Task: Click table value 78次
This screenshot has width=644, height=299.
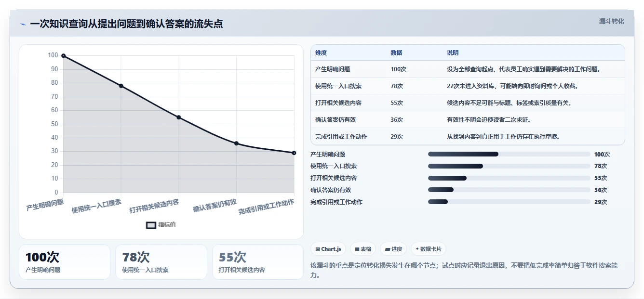Action: 397,86
